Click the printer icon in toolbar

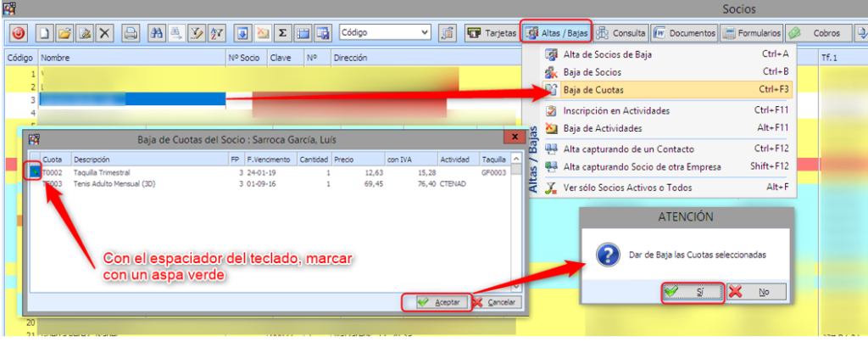click(131, 34)
